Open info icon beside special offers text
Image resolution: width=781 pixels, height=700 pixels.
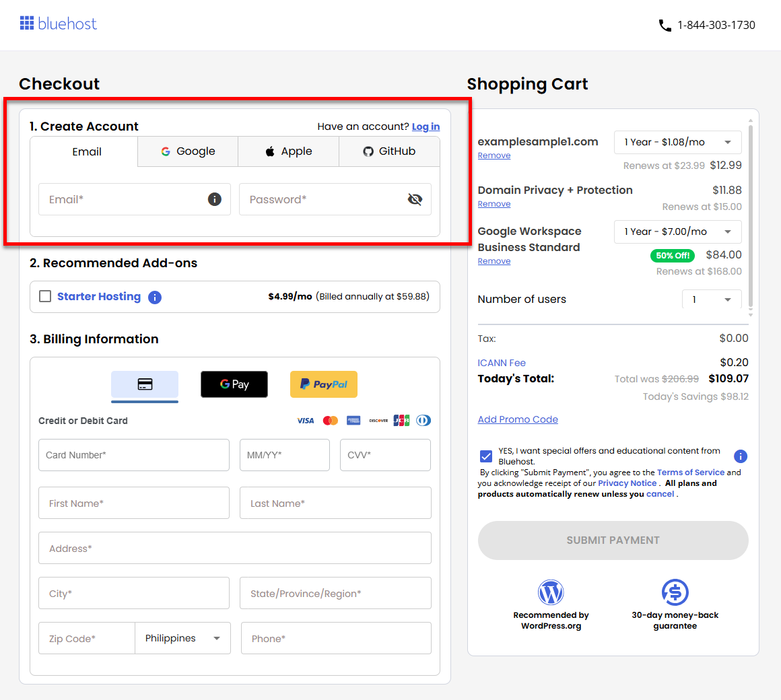pos(741,456)
